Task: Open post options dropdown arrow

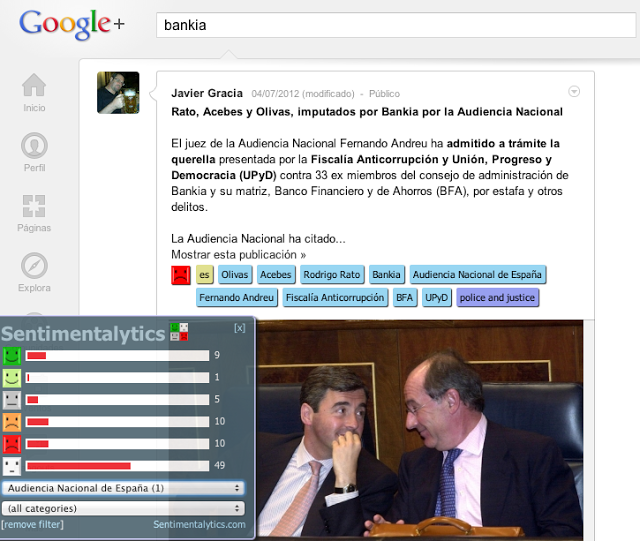Action: click(x=574, y=91)
